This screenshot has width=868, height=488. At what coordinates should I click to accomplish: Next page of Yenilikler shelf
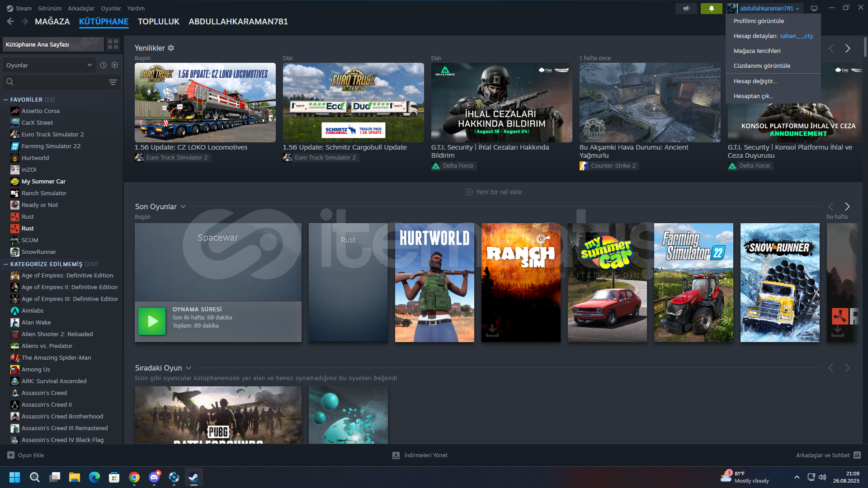[848, 48]
